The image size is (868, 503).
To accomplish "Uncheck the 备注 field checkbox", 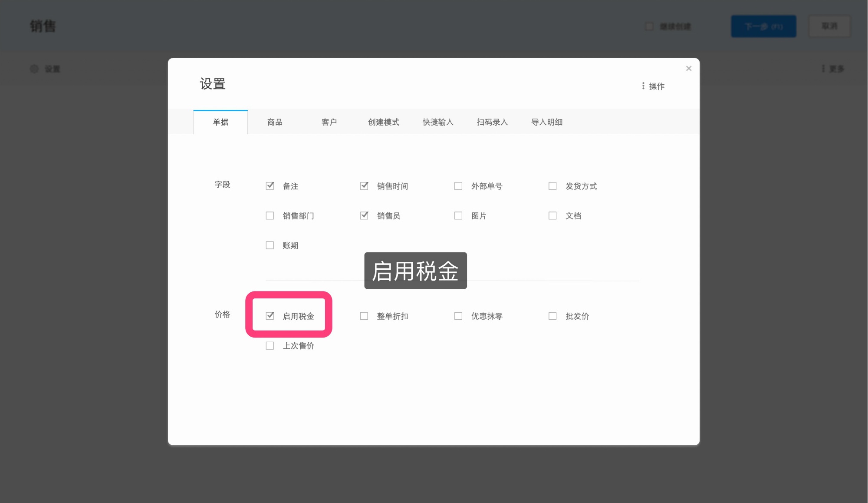I will pyautogui.click(x=270, y=186).
